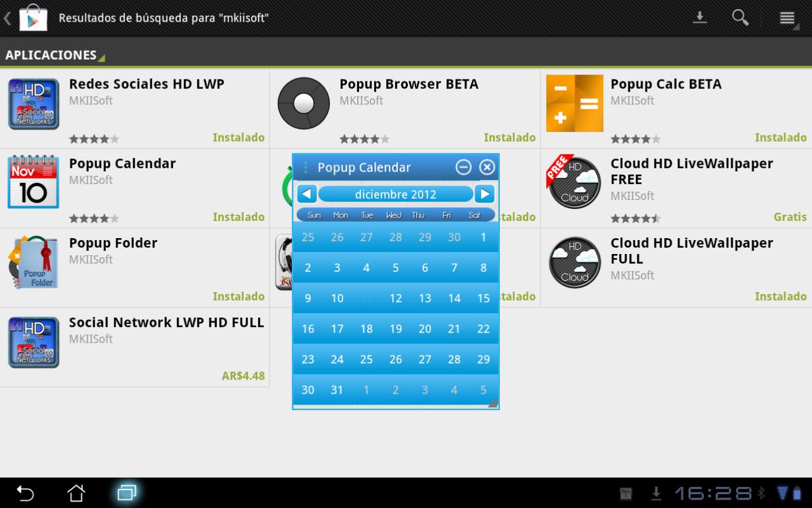Tap the Bluetooth status icon

[x=762, y=493]
